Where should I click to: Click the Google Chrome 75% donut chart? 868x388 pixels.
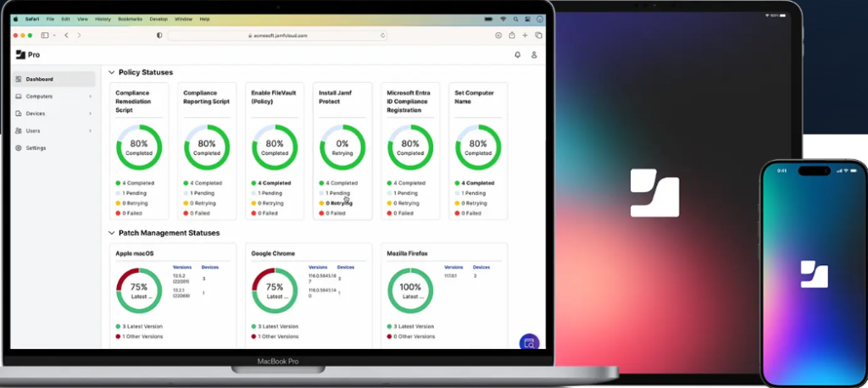[x=275, y=291]
